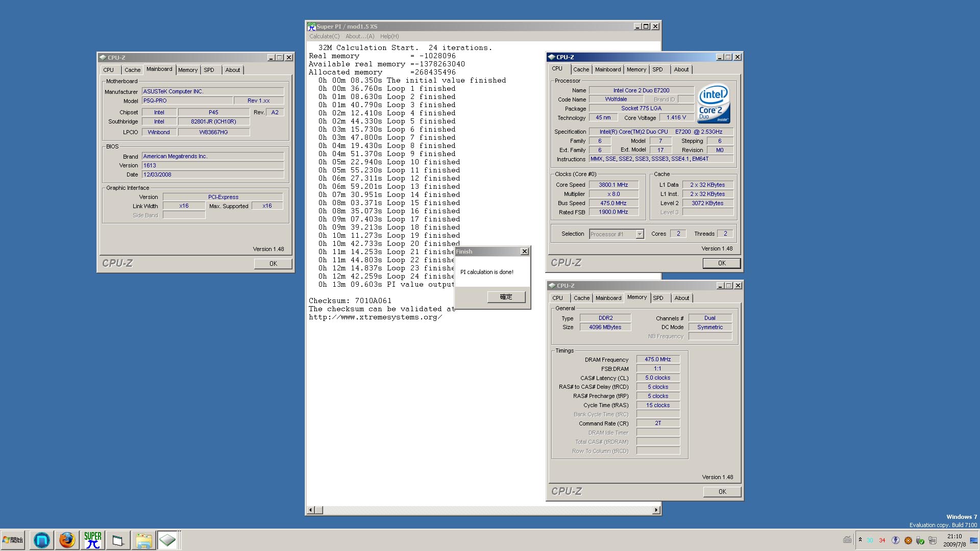
Task: Click the Memory CPU-Z window title icon
Action: pos(552,286)
